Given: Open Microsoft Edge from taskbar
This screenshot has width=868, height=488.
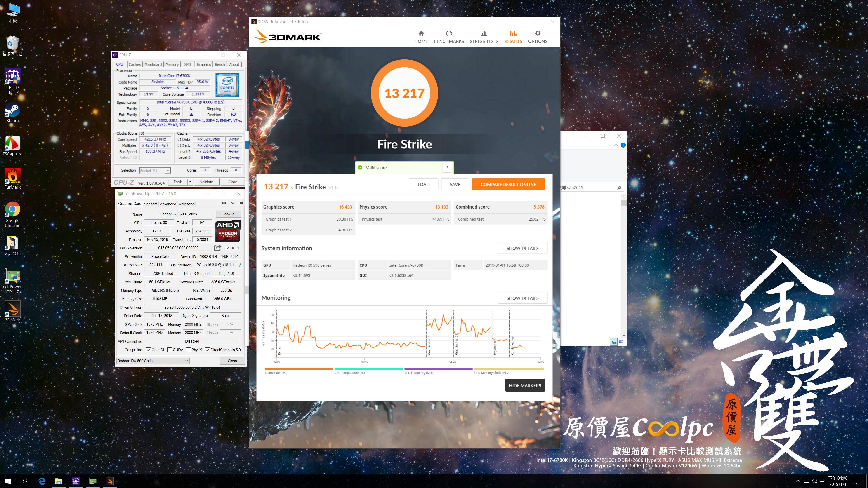Looking at the screenshot, I should [x=42, y=481].
